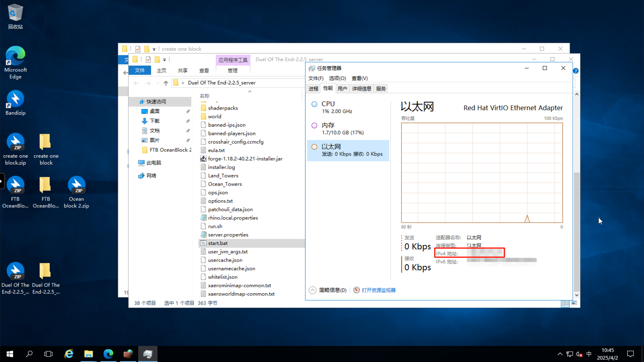Expand the Quick Access toolbar dropdown arrow
The height and width of the screenshot is (362, 644).
click(x=164, y=60)
